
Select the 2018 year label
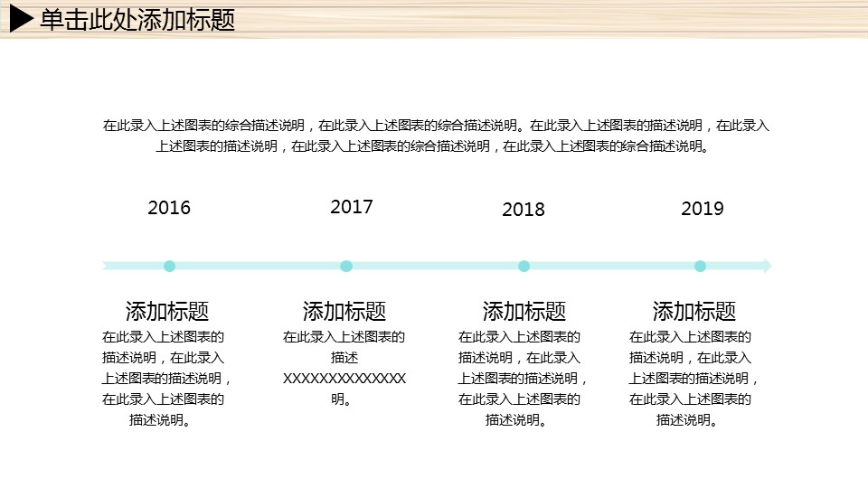524,210
